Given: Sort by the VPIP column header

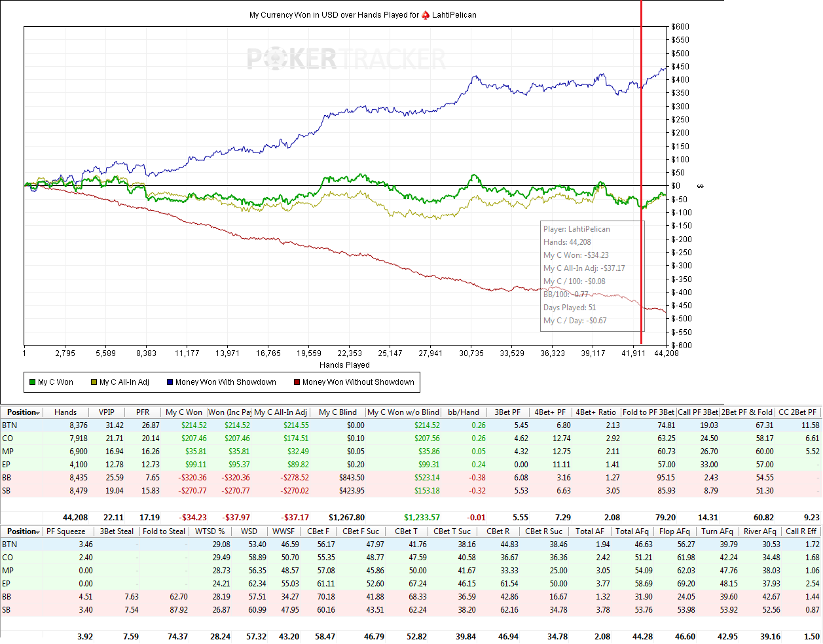Looking at the screenshot, I should coord(106,412).
